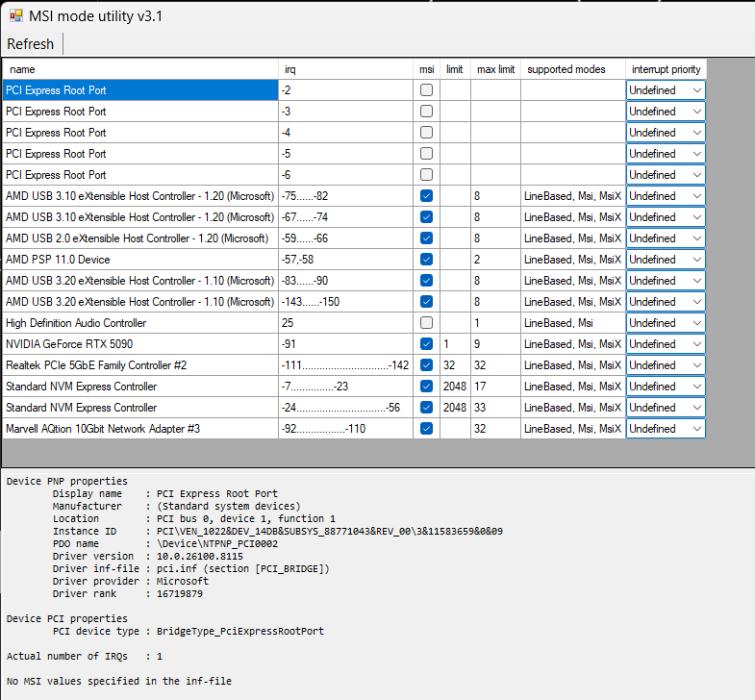Enable MSI for High Definition Audio Controller

[x=426, y=323]
